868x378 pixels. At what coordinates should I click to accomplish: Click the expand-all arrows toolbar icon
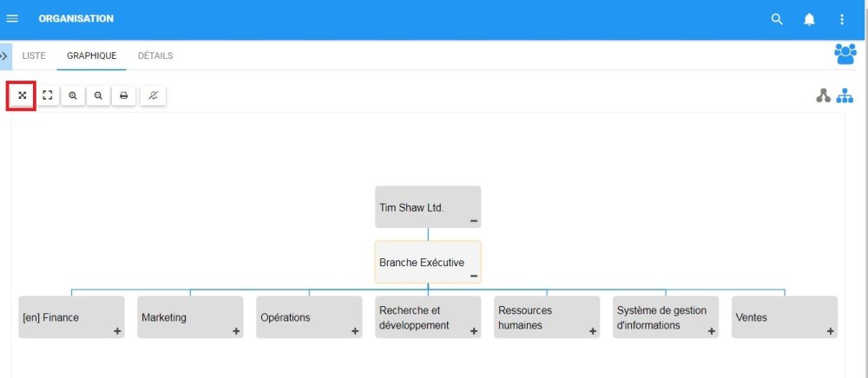point(22,95)
